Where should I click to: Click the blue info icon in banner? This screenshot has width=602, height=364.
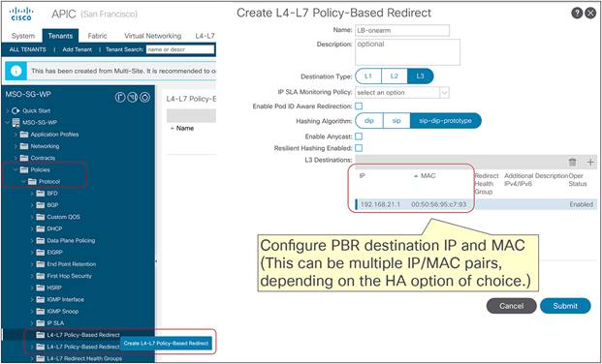coord(16,72)
